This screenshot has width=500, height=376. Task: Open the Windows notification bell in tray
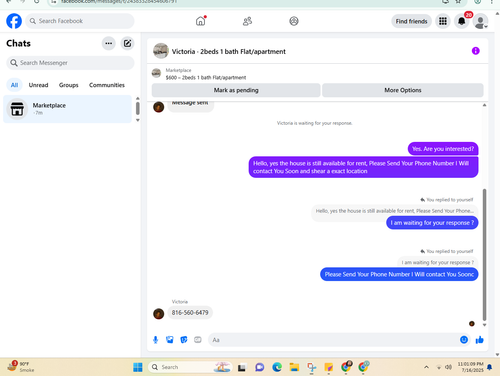coord(489,367)
